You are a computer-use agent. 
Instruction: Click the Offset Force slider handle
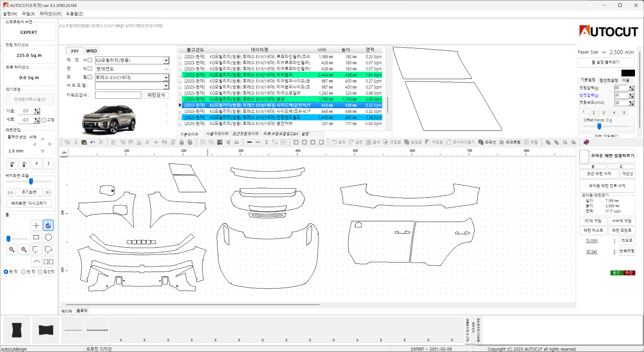(599, 127)
